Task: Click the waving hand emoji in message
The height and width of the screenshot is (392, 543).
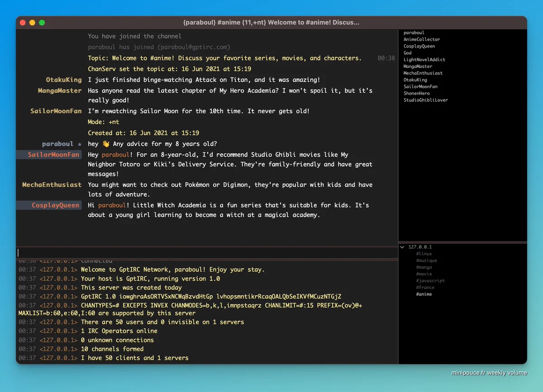Action: (x=106, y=144)
